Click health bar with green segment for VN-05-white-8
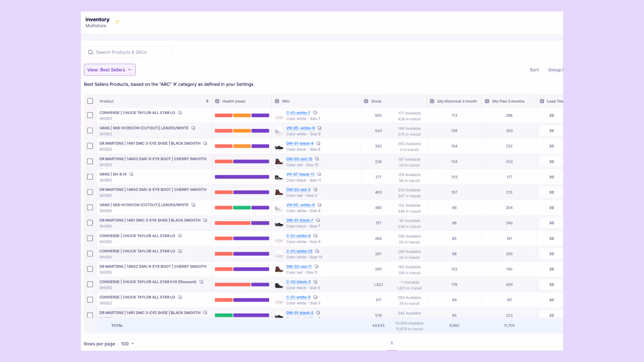 click(242, 208)
